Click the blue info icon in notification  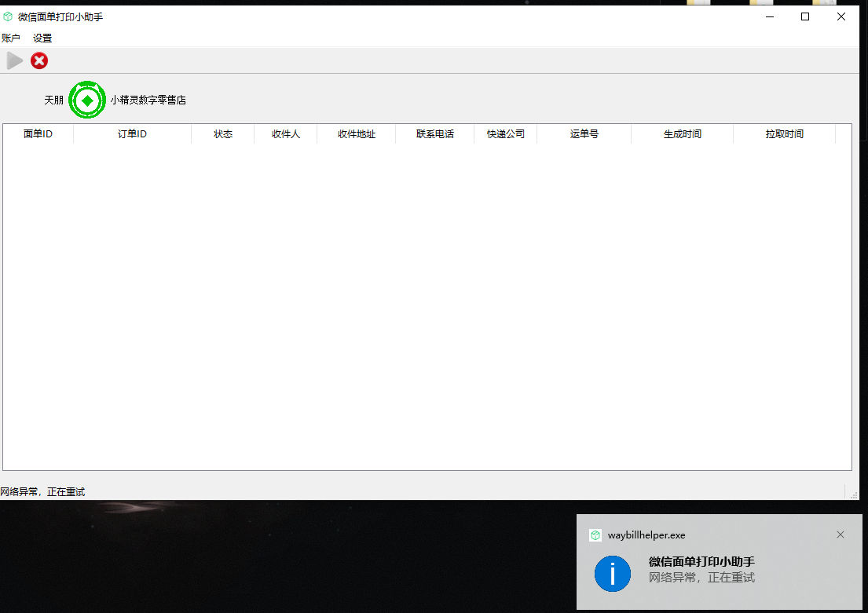click(x=612, y=574)
